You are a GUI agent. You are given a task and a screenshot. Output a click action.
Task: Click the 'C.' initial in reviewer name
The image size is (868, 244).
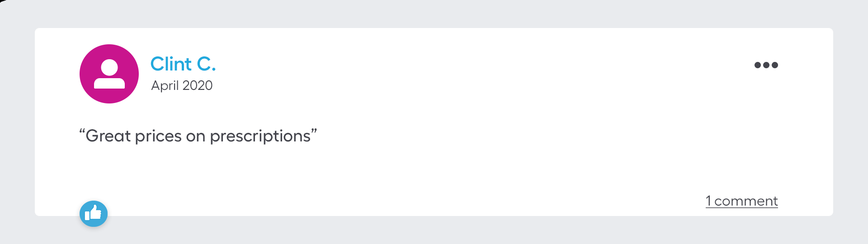coord(206,64)
